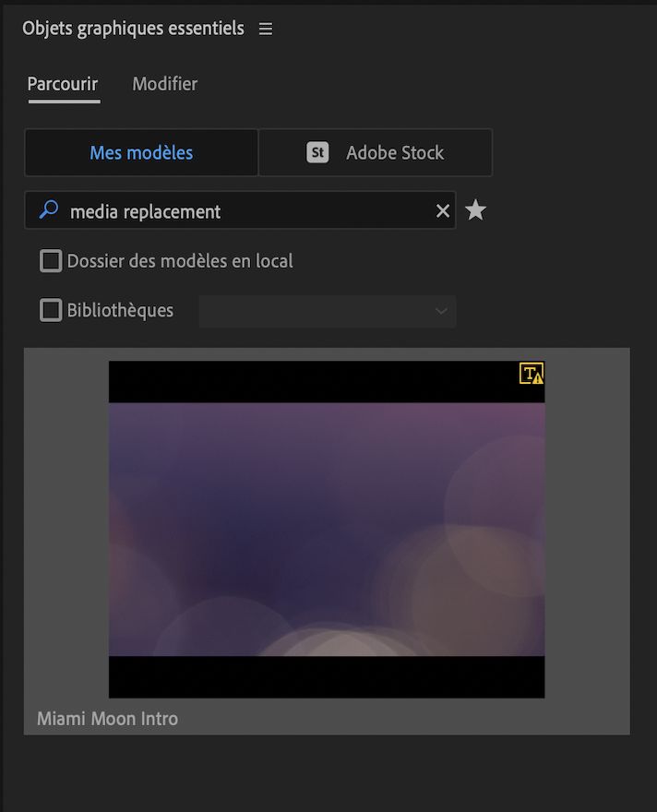Switch to the Modifier tab
Image resolution: width=657 pixels, height=812 pixels.
pos(164,84)
